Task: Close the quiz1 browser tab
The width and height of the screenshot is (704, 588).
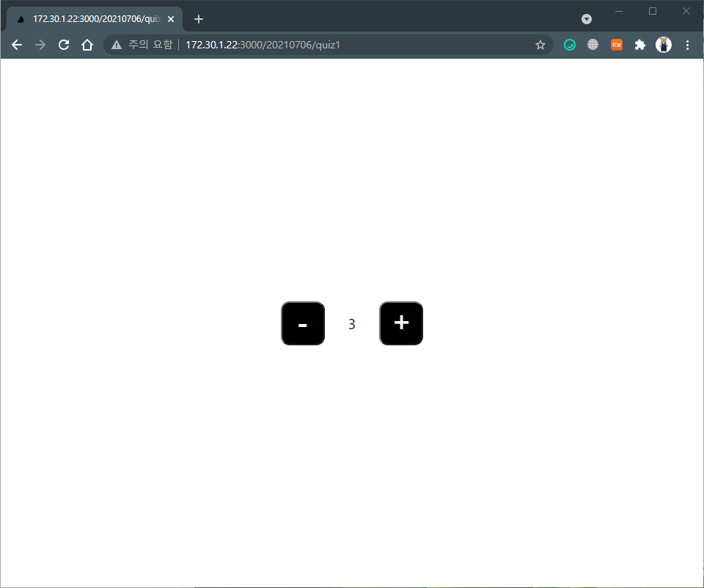Action: [171, 19]
